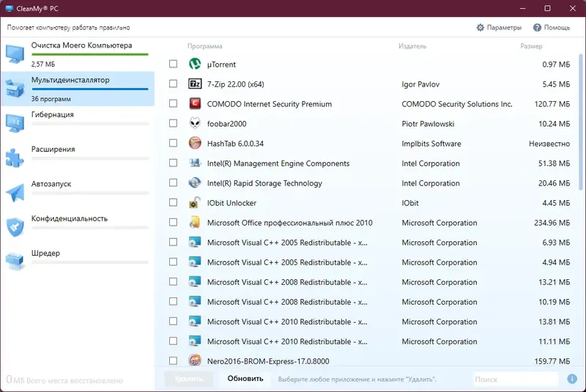Open the Помощь help link

tap(552, 28)
